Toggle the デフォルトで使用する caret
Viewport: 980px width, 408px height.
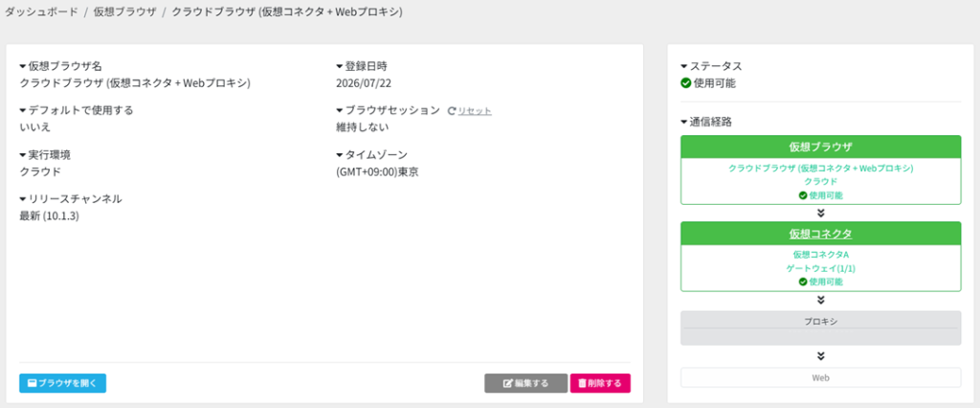point(23,110)
